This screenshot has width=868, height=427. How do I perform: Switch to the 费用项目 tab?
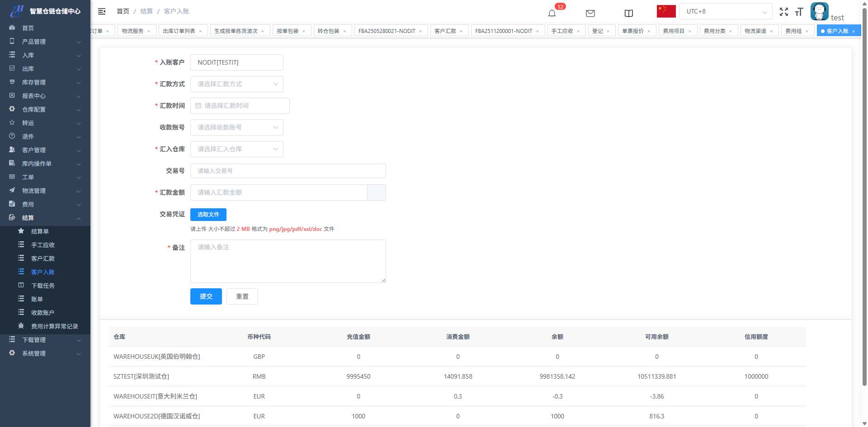[674, 31]
